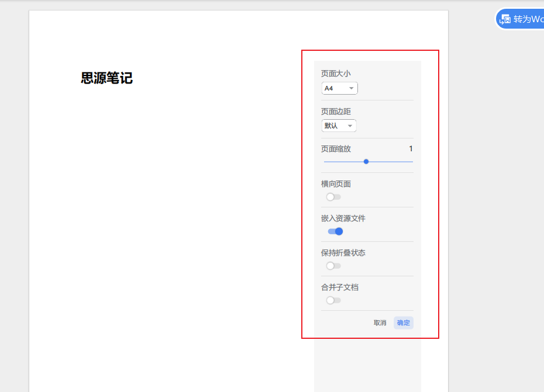Click the 横向页面 label

pyautogui.click(x=336, y=183)
